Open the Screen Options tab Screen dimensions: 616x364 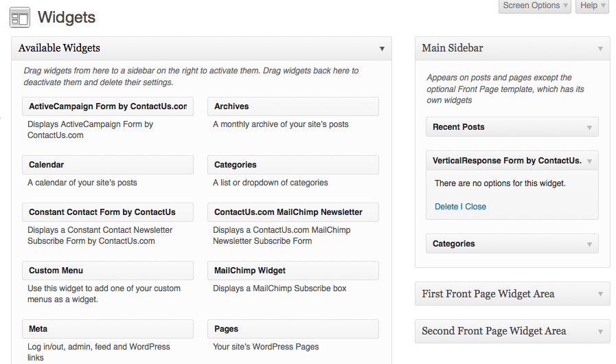[x=535, y=6]
